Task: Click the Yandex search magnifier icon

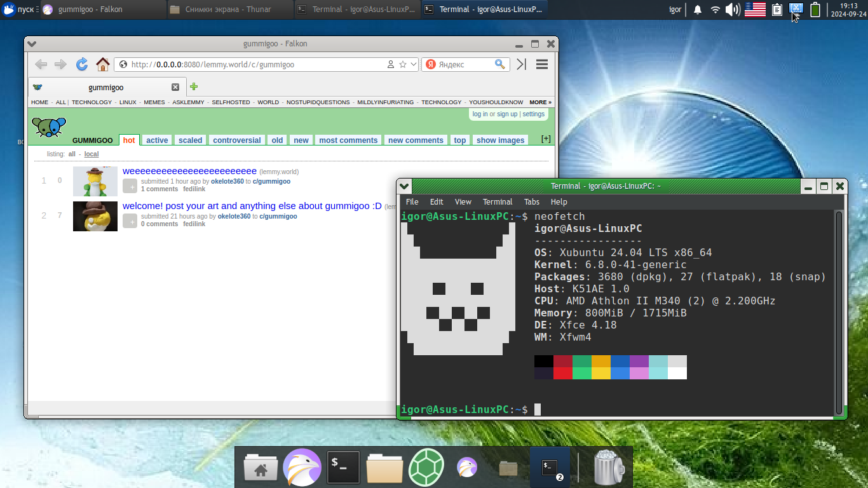Action: (500, 64)
